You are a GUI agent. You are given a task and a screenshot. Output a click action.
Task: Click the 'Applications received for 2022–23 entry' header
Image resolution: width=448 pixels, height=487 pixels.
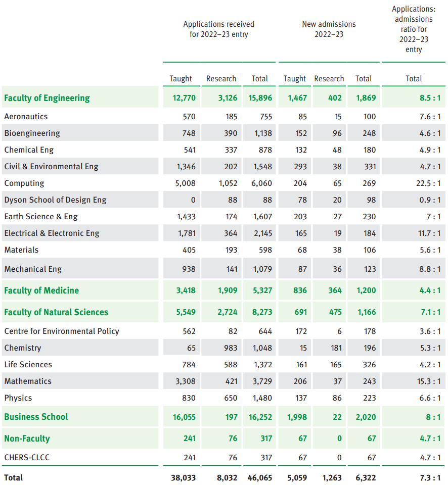pos(218,29)
